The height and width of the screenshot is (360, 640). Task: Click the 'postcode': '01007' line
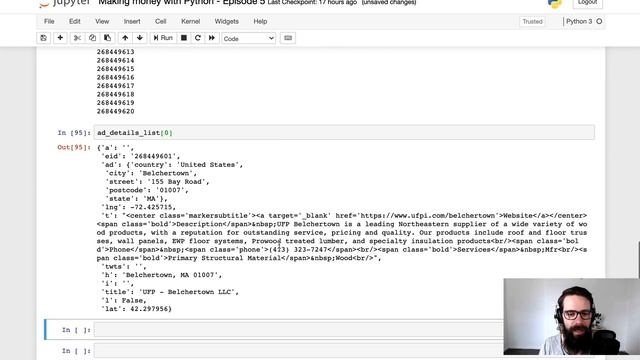[x=147, y=190]
